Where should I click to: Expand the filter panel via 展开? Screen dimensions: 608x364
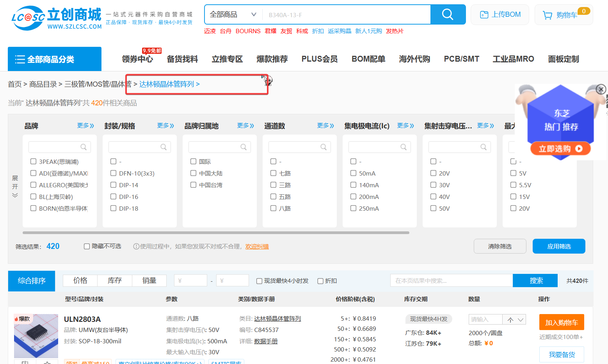(x=15, y=186)
